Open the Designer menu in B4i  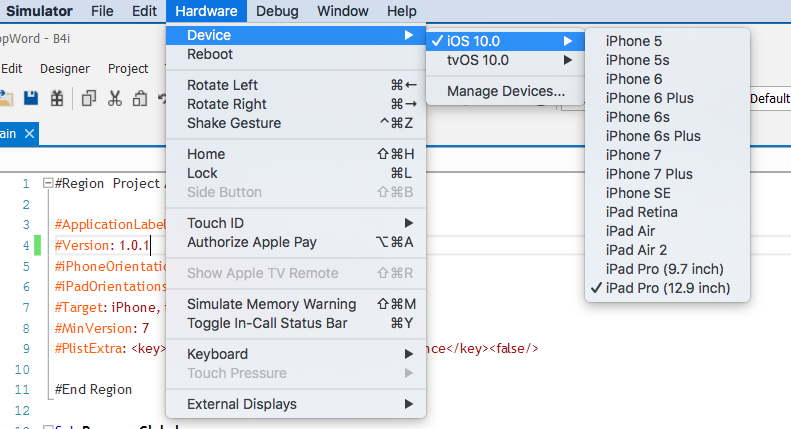click(x=65, y=69)
